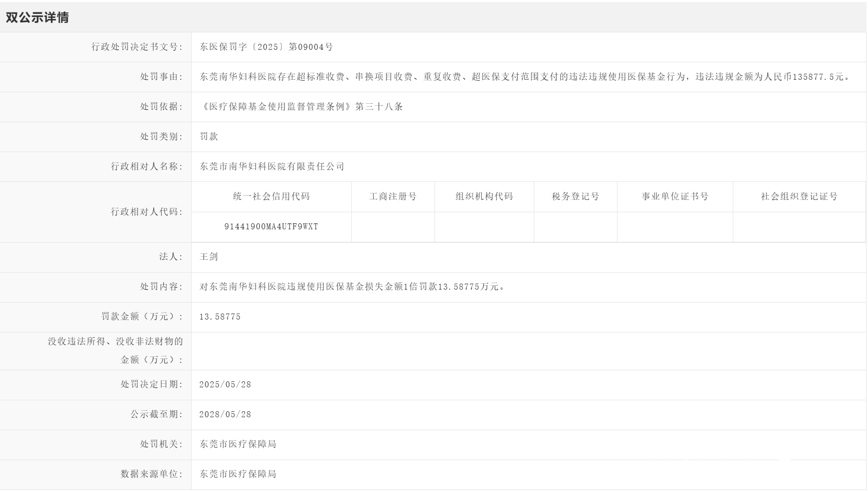The image size is (868, 492).
Task: Click the fine amount value 13.58775
Action: coord(220,317)
